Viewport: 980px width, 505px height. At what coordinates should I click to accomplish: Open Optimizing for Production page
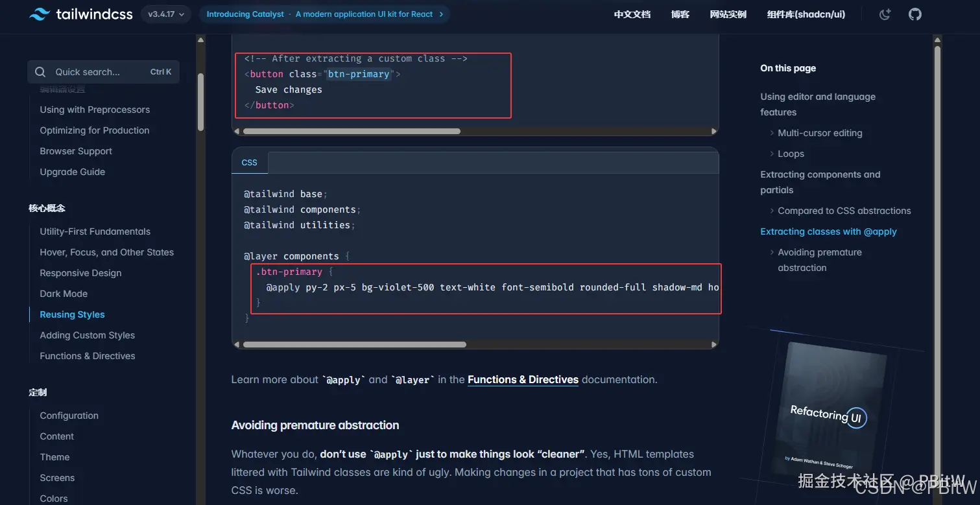[94, 130]
